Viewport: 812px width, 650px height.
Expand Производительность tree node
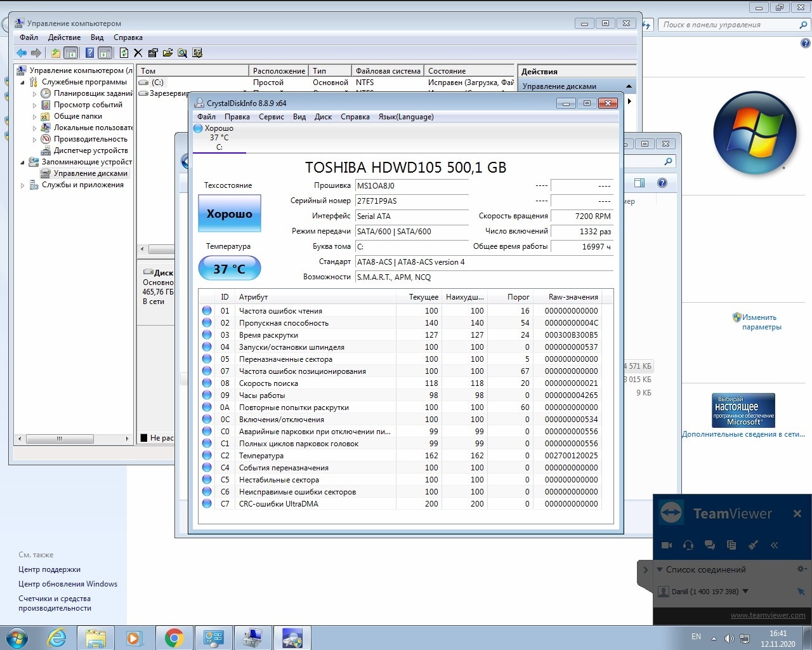35,139
